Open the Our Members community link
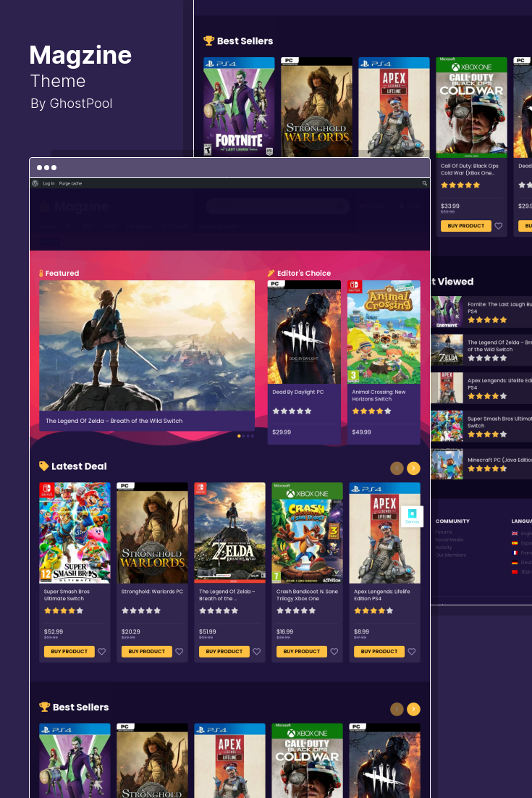The image size is (532, 798). tap(451, 555)
